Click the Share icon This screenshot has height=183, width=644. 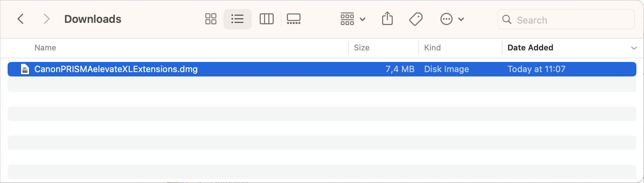coord(387,18)
